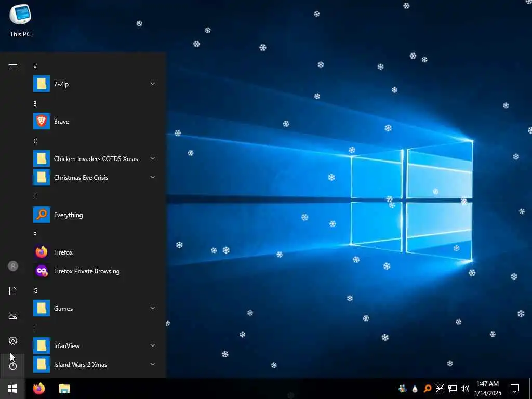Click the Show desktop sliver at taskbar end

pyautogui.click(x=530, y=389)
